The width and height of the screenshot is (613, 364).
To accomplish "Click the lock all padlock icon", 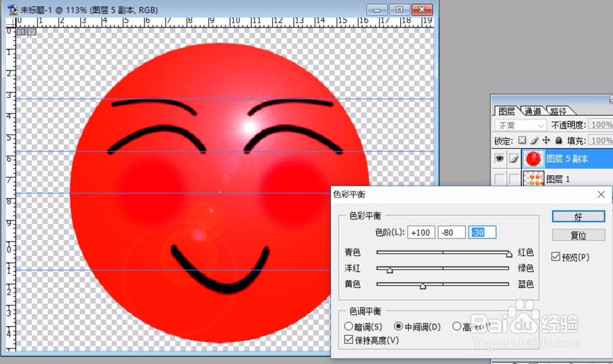I will click(559, 141).
